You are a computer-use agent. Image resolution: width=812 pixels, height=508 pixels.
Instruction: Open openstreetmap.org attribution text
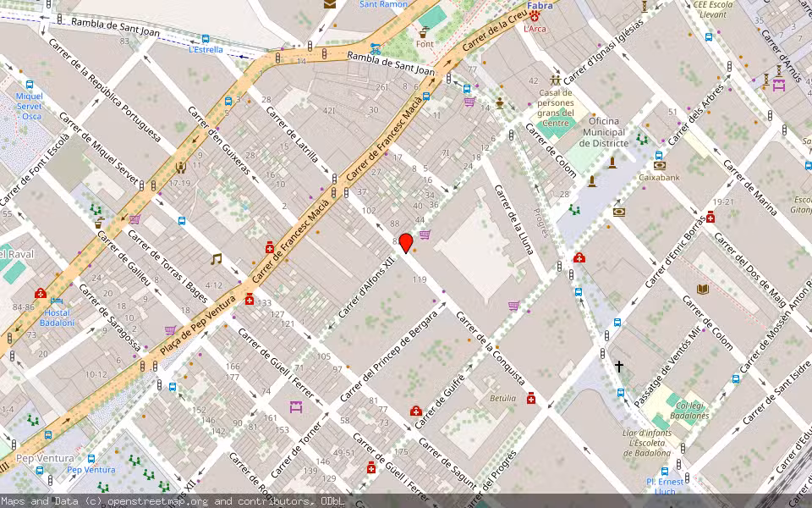(157, 501)
